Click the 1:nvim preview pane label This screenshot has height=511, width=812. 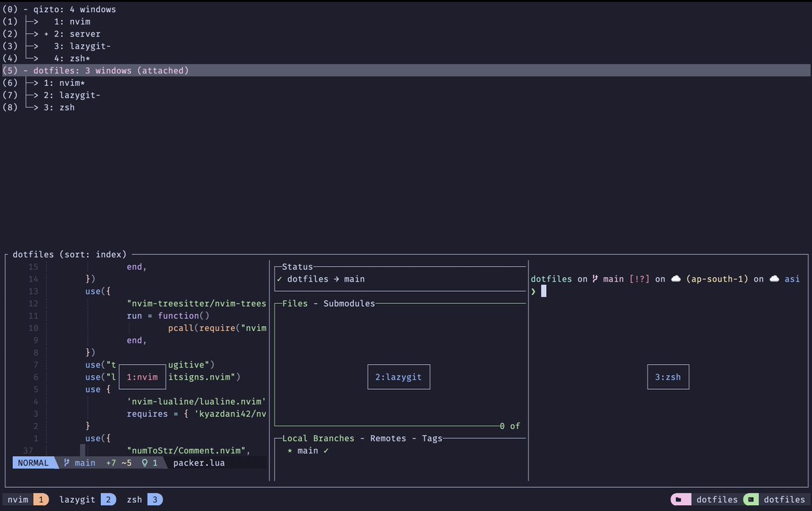[x=142, y=377]
